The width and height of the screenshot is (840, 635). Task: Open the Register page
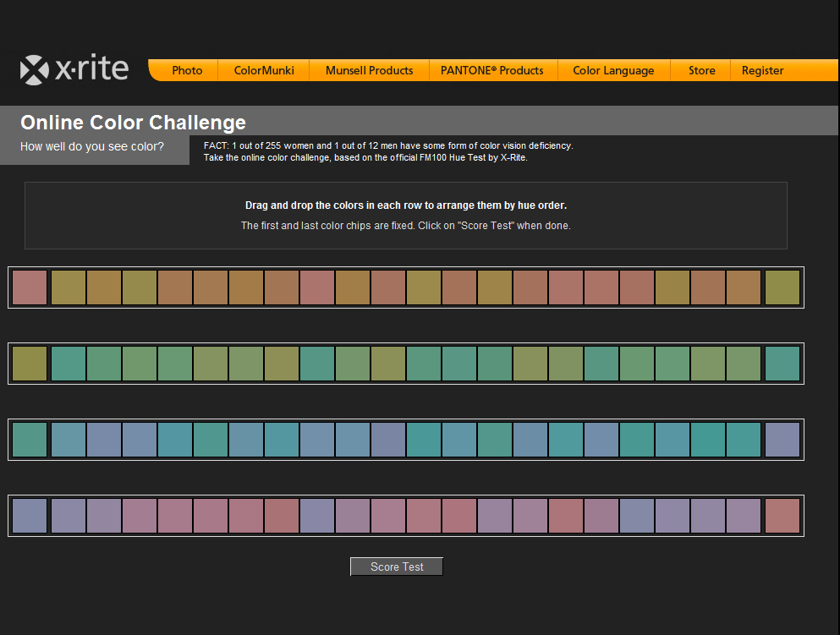point(762,70)
